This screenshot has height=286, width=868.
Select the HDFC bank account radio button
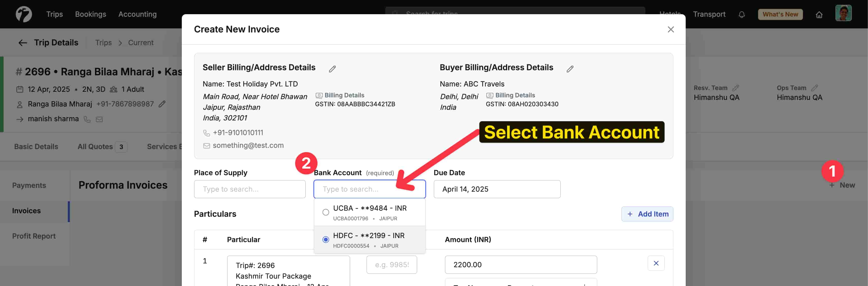326,240
